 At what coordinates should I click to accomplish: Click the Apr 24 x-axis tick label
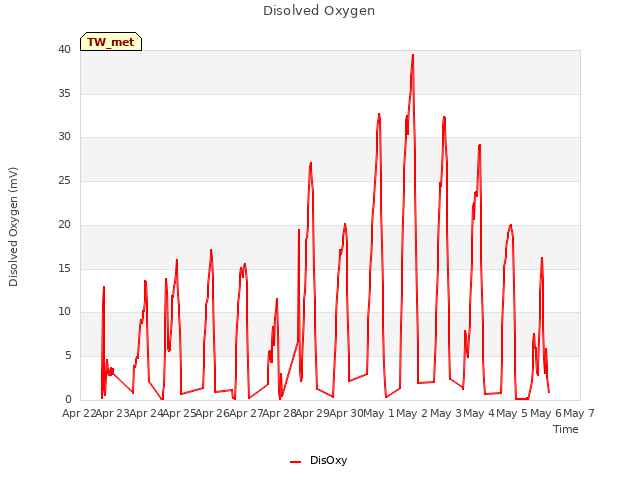click(x=146, y=413)
